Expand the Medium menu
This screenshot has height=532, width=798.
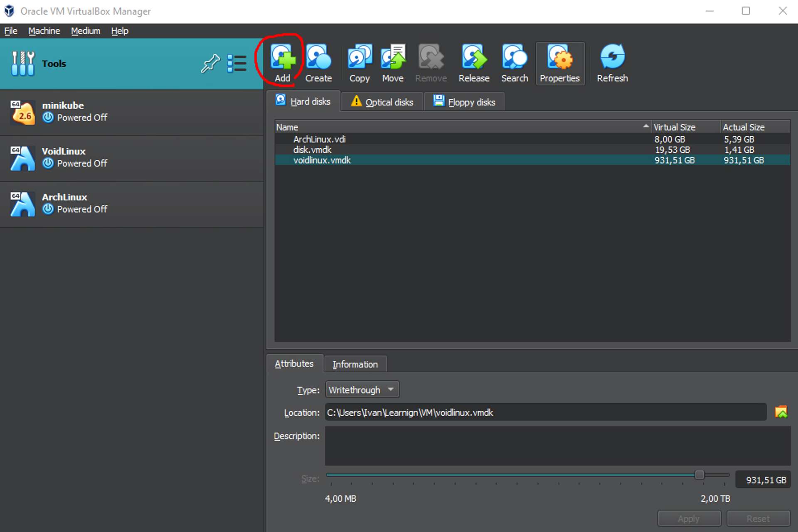(85, 31)
